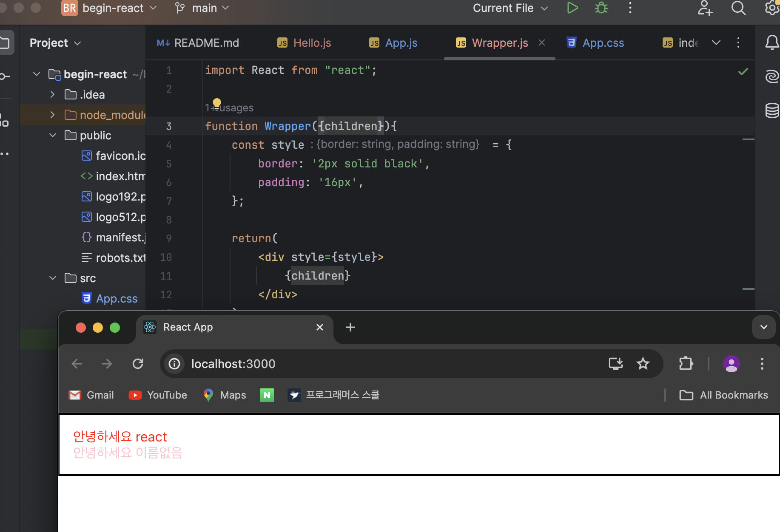Expand the .idea folder
Viewport: 780px width, 532px height.
click(52, 94)
